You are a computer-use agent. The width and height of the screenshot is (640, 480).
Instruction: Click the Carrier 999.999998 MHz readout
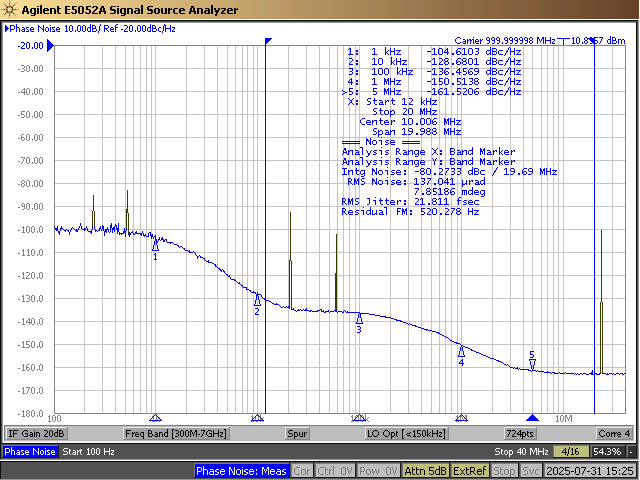click(505, 40)
